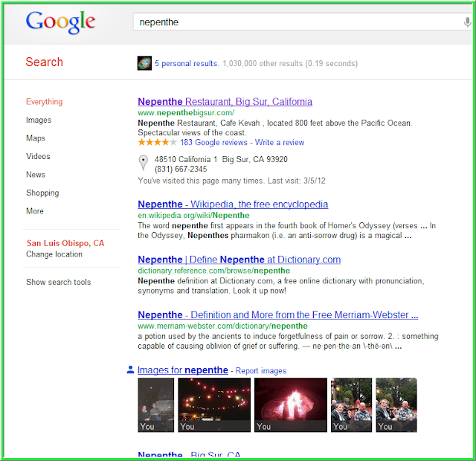
Task: Switch to Shopping search
Action: click(42, 193)
